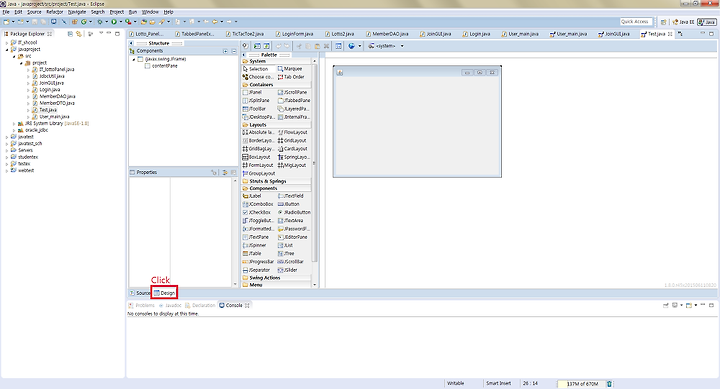720x389 pixels.
Task: Select the JLabel component in palette
Action: [x=252, y=196]
